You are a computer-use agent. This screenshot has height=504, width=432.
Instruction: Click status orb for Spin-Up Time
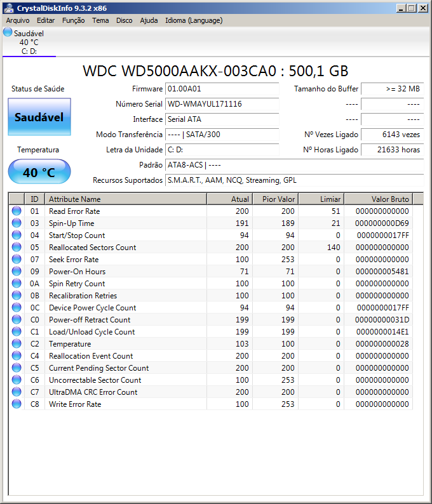tap(17, 223)
